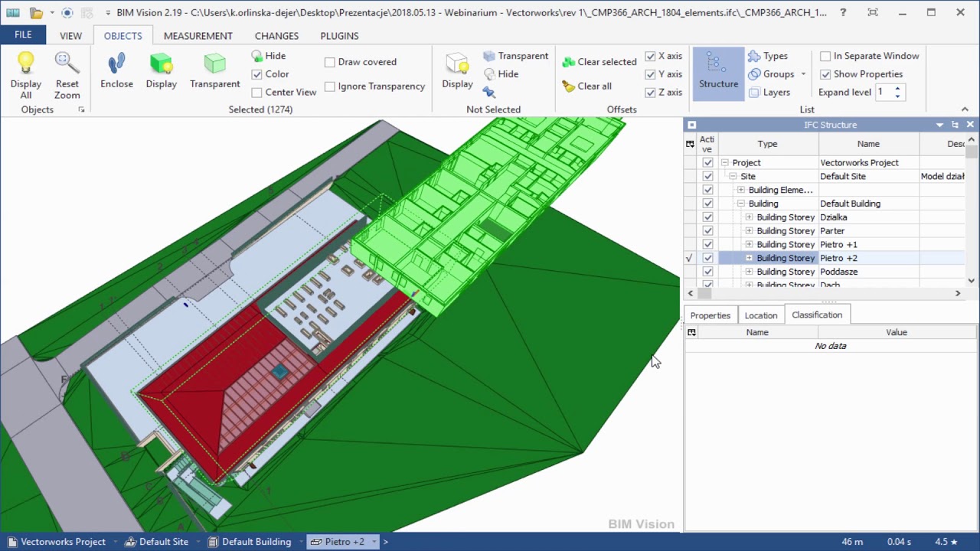Collapse the Site tree node
This screenshot has width=980, height=551.
point(733,177)
